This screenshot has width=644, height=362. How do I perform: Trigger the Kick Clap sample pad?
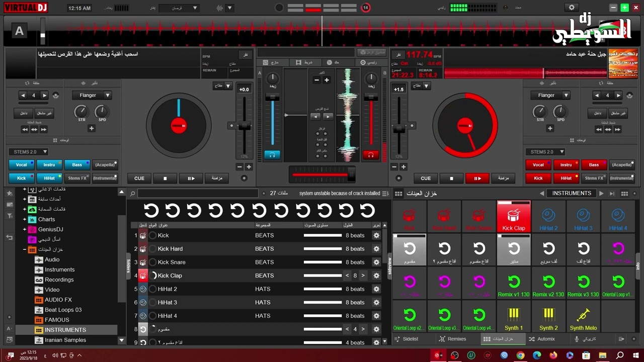514,217
